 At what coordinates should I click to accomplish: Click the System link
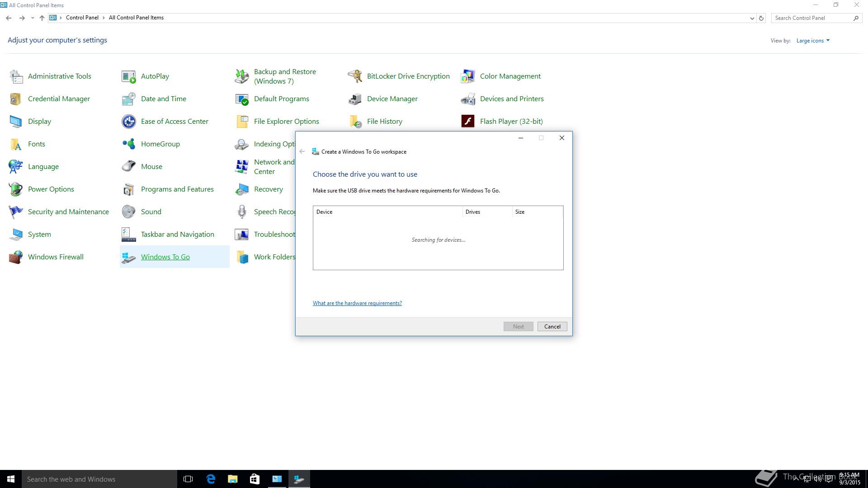point(39,234)
